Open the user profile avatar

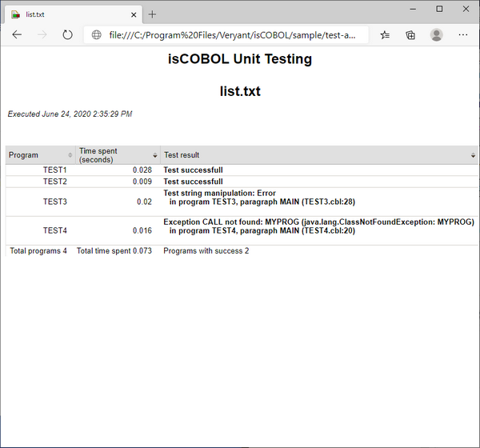(x=436, y=35)
